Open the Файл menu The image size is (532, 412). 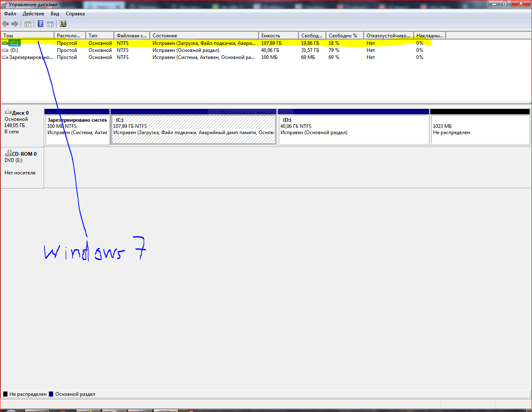click(10, 14)
